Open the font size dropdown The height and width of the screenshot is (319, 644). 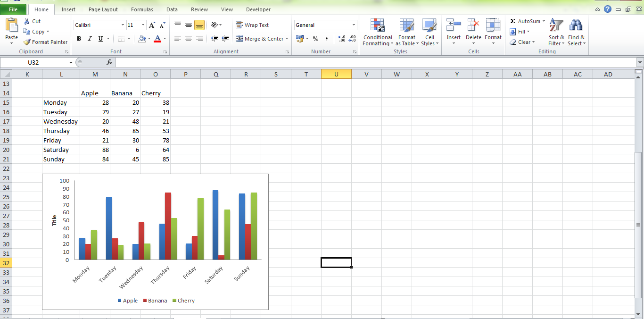pos(142,25)
